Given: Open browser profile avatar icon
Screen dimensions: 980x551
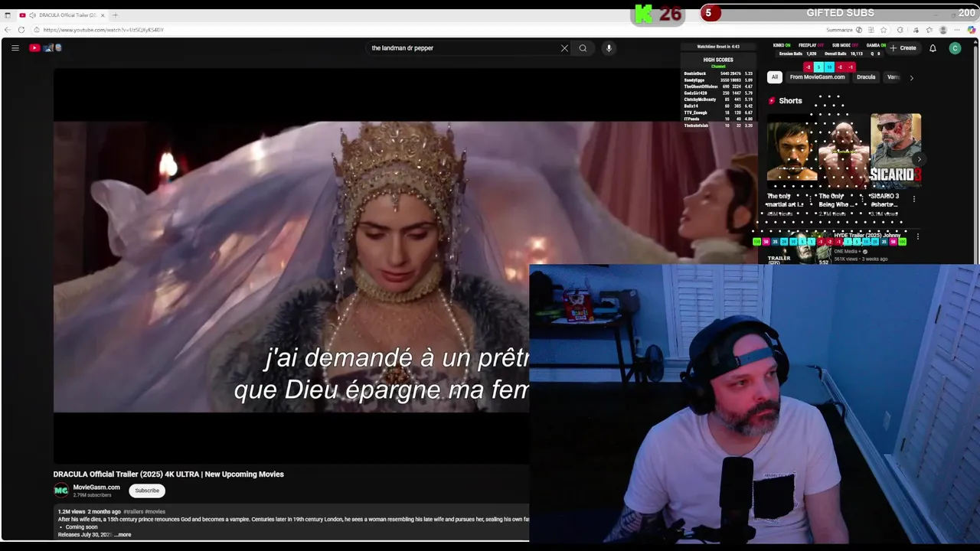Looking at the screenshot, I should pyautogui.click(x=943, y=30).
